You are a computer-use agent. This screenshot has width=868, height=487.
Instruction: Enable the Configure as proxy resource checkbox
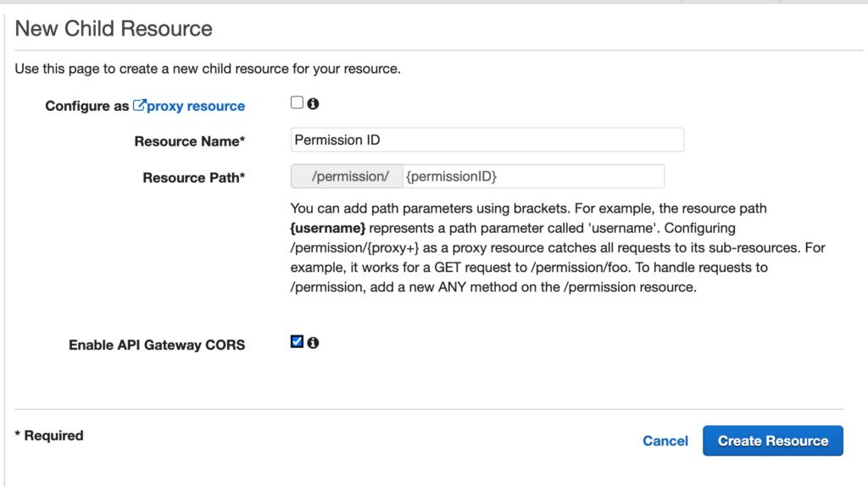(297, 102)
